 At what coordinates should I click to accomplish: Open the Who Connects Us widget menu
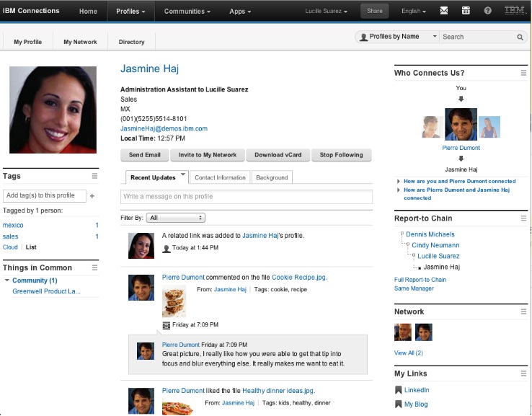tap(523, 73)
